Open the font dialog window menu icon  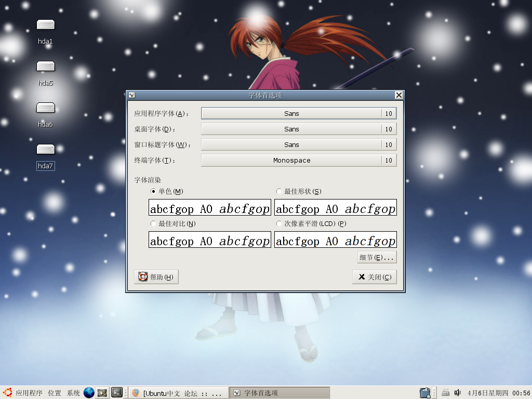point(132,96)
